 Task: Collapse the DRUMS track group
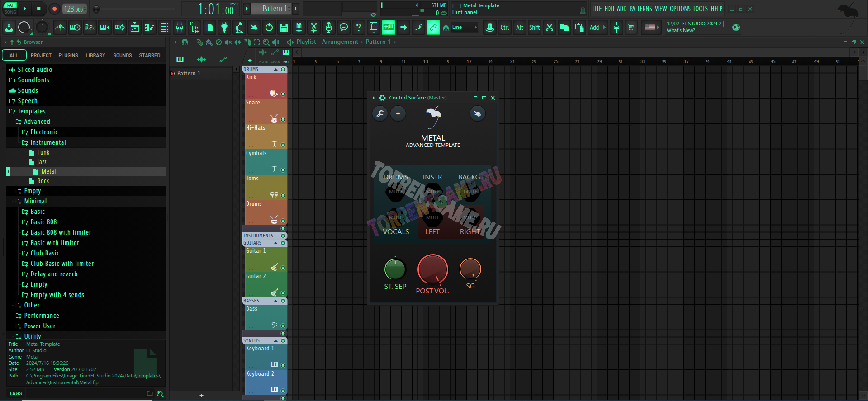[x=275, y=70]
